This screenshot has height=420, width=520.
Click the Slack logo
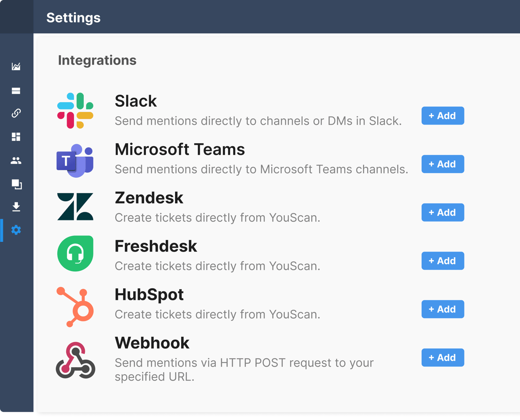(75, 110)
